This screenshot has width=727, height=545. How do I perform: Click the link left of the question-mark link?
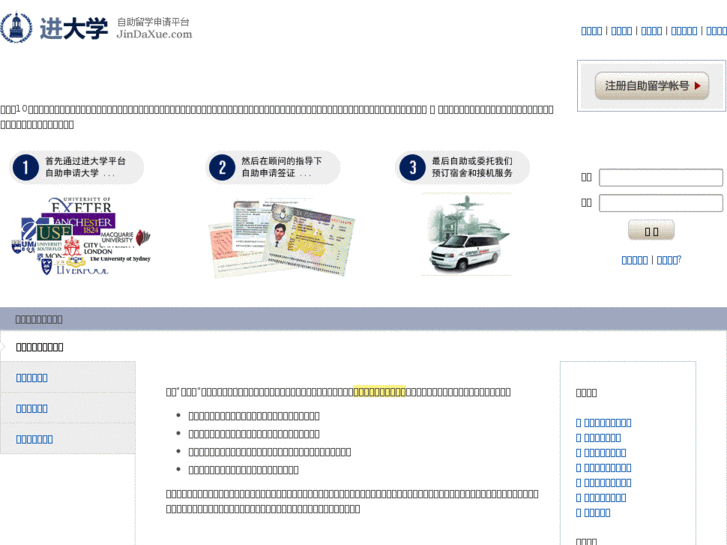[x=635, y=260]
